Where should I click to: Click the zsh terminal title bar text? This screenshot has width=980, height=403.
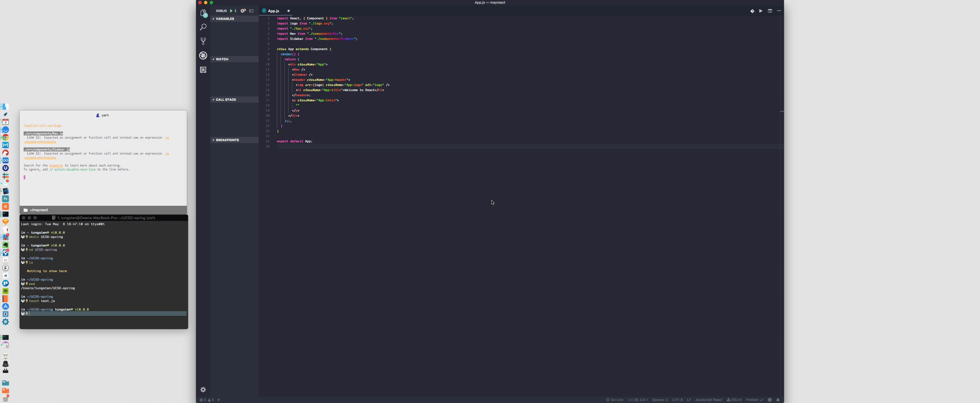(x=106, y=218)
